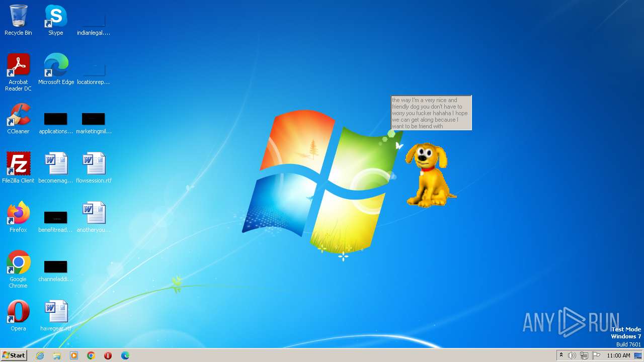Viewport: 644px width, 362px height.
Task: Select the Microsoft Edge desktop shortcut
Action: [56, 69]
